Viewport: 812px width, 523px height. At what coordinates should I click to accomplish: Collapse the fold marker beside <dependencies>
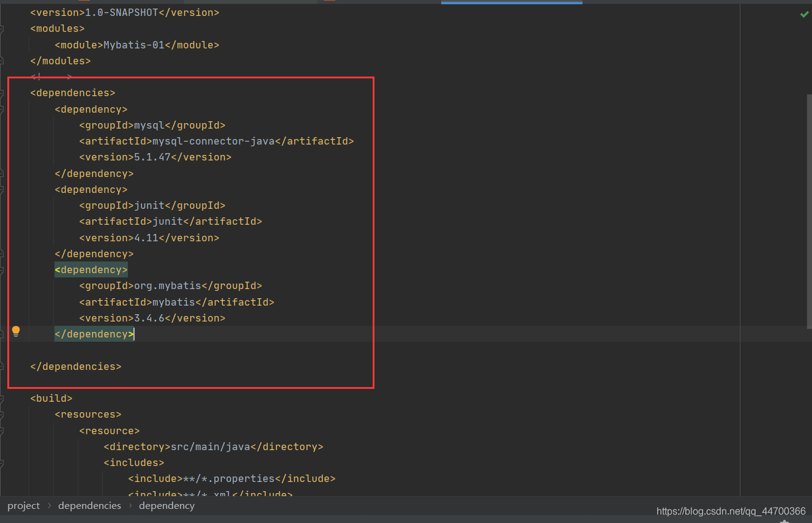2,93
